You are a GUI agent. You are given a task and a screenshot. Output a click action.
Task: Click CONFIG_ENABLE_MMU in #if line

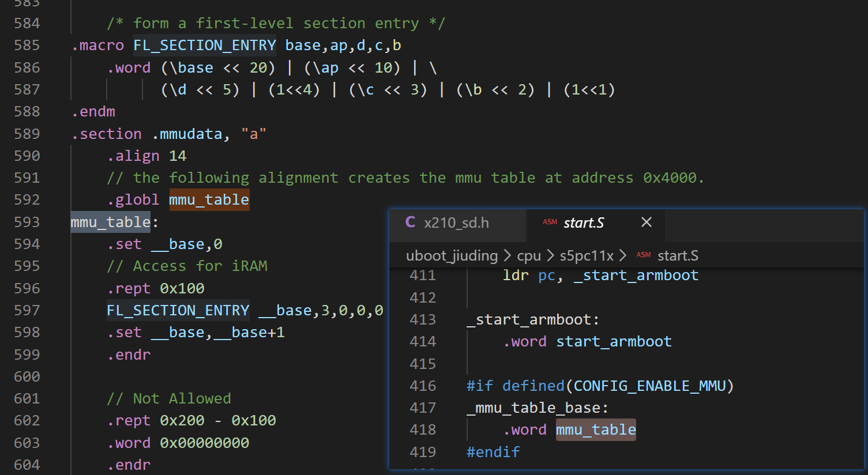point(649,386)
